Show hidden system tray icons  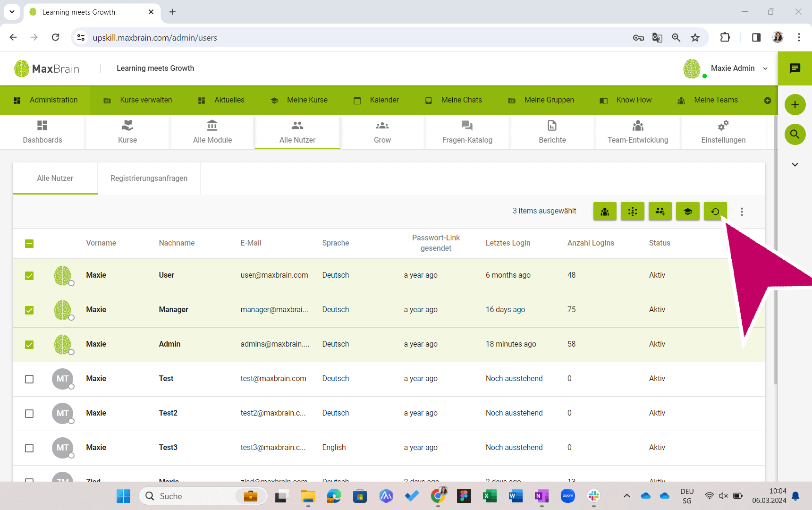[626, 496]
